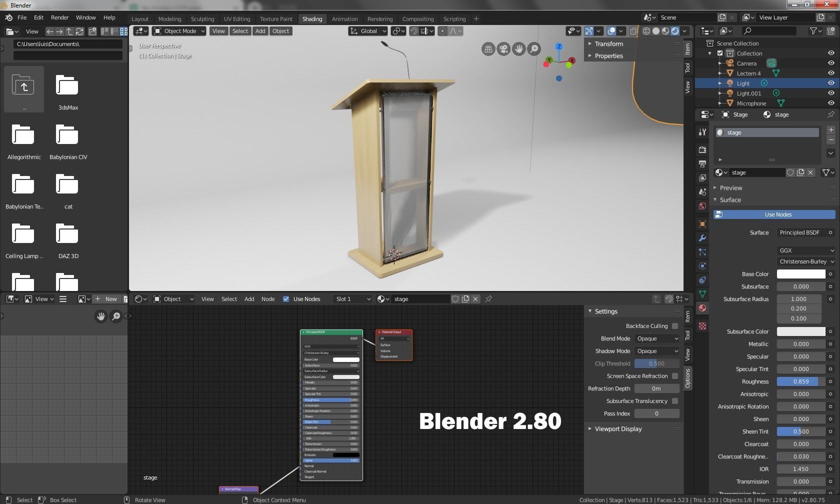The image size is (840, 504).
Task: Enable Screen Space Refraction checkbox
Action: (675, 376)
